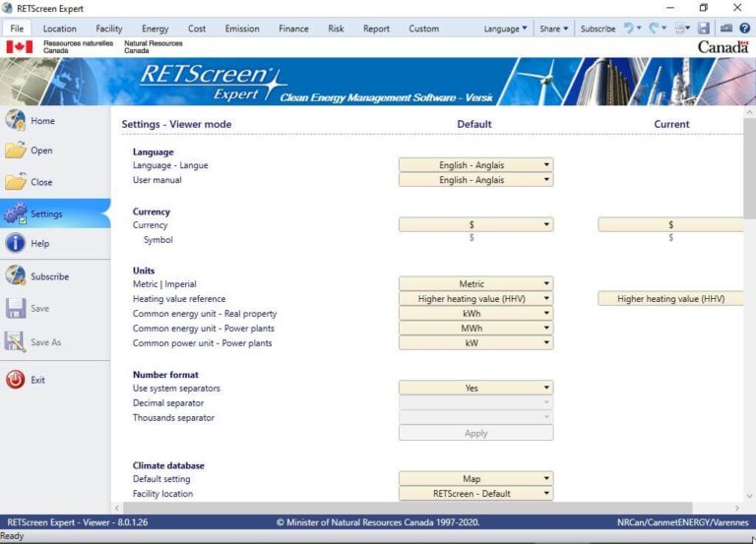Open the Facility location dropdown
The image size is (756, 544).
[x=475, y=494]
